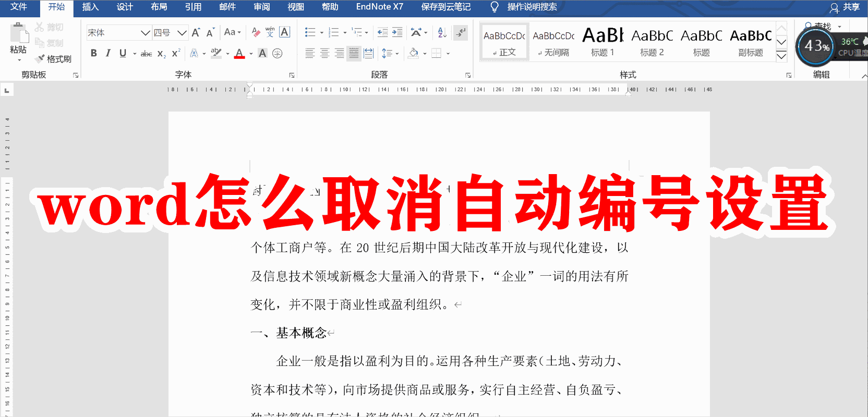Viewport: 868px width, 417px height.
Task: Apply the 标题 2 (Heading 2) style
Action: click(x=652, y=42)
